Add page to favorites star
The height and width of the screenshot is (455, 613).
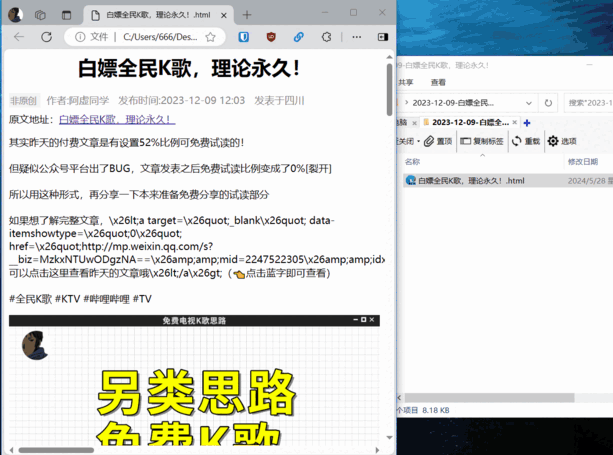[x=211, y=37]
